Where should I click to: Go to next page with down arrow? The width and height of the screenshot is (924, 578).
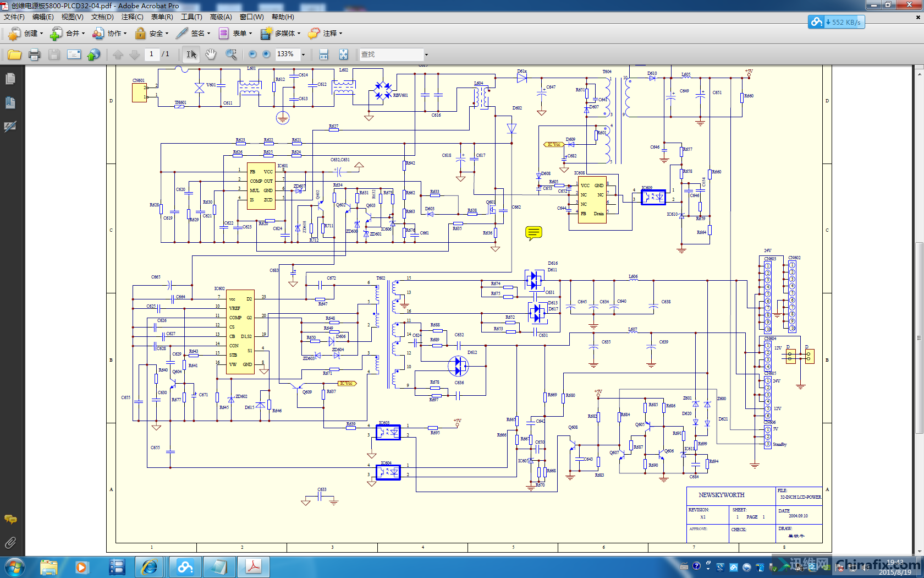pos(134,54)
